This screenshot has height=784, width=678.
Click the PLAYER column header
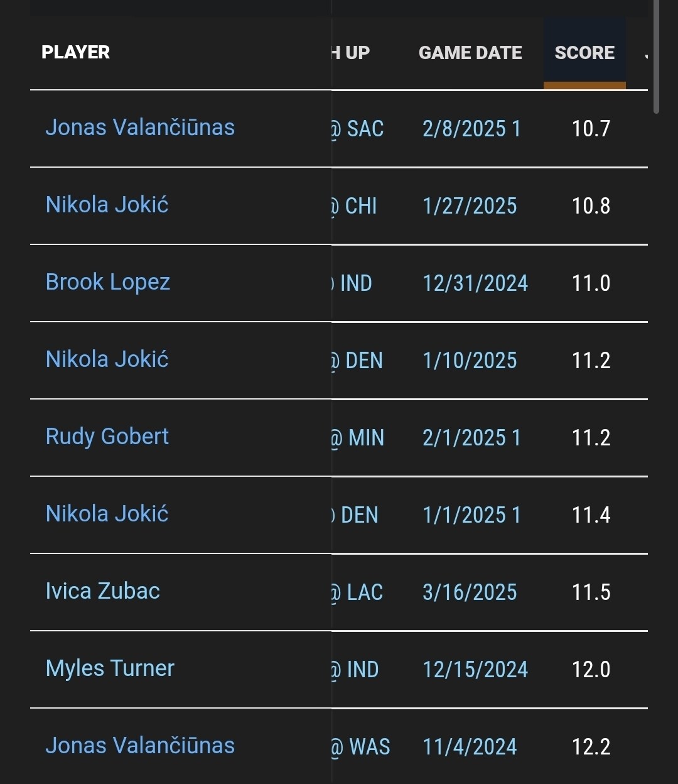76,52
